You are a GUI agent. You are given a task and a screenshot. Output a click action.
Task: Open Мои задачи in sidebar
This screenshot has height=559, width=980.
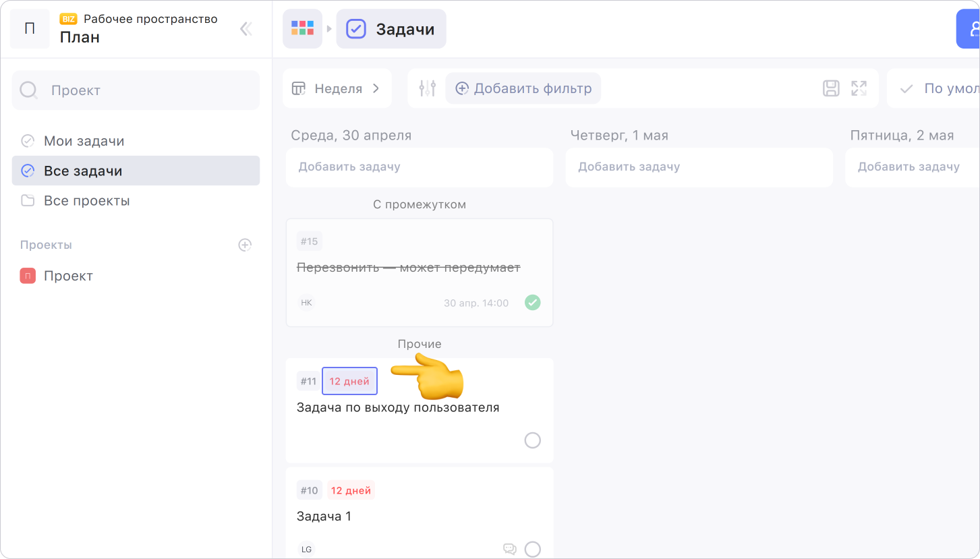click(136, 141)
